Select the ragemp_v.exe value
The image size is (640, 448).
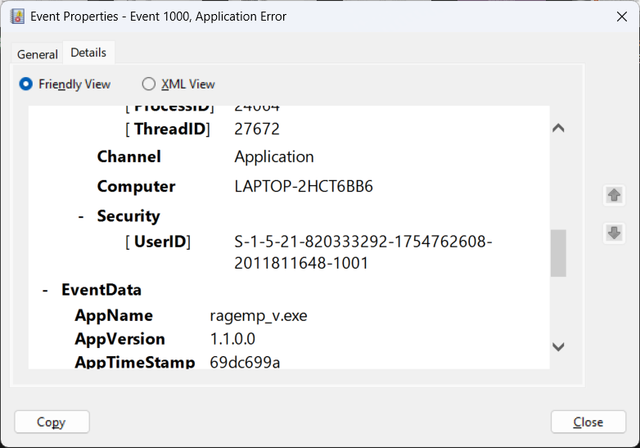(x=258, y=316)
